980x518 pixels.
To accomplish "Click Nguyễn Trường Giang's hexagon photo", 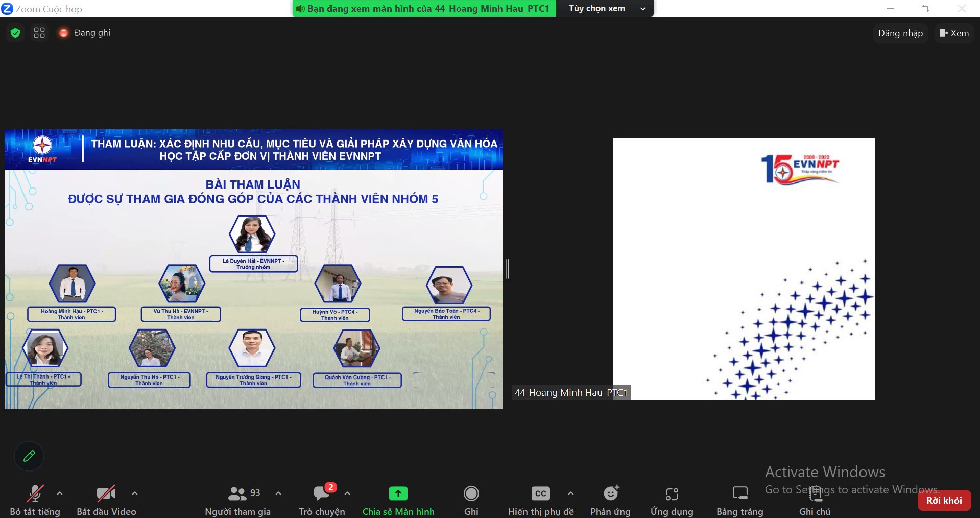I will tap(252, 348).
